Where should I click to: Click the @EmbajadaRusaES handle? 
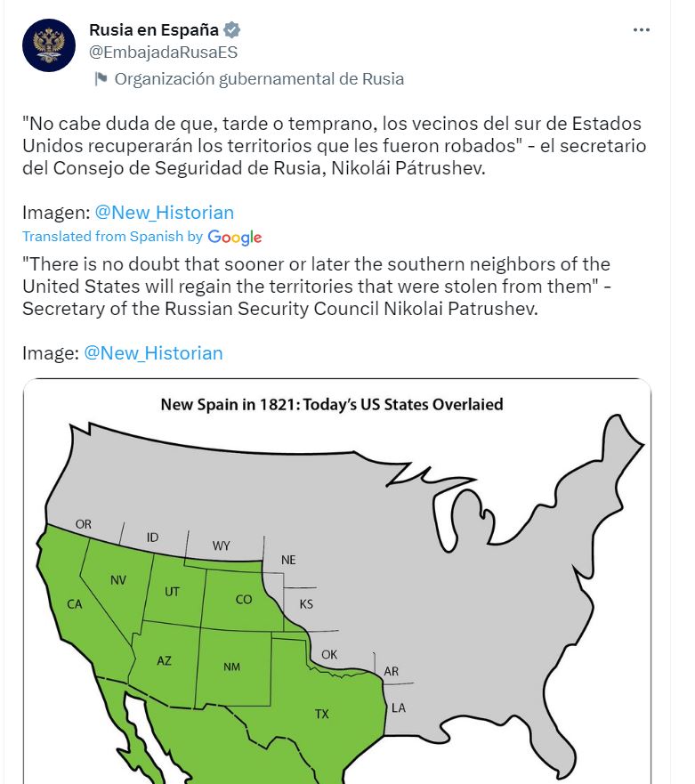[x=164, y=52]
